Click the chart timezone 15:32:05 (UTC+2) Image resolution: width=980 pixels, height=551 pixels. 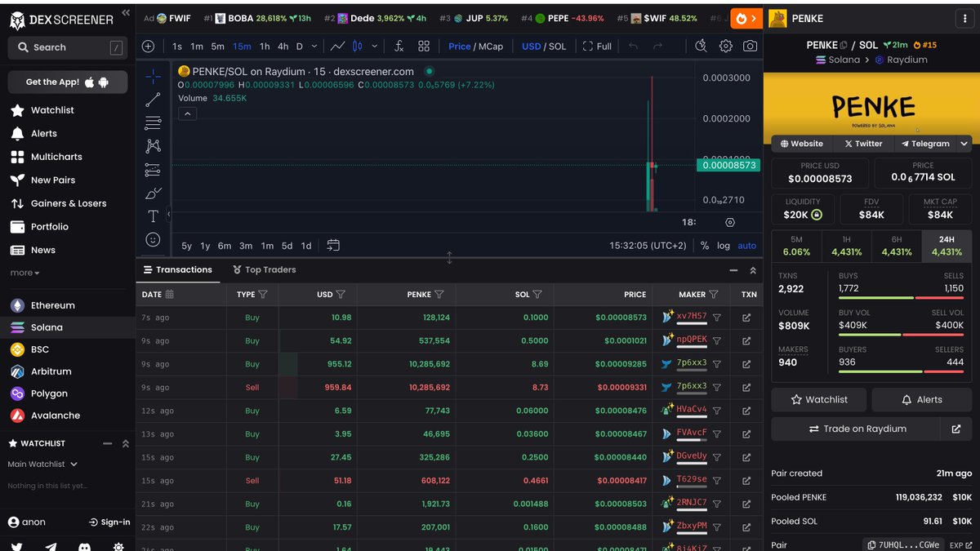pos(648,245)
